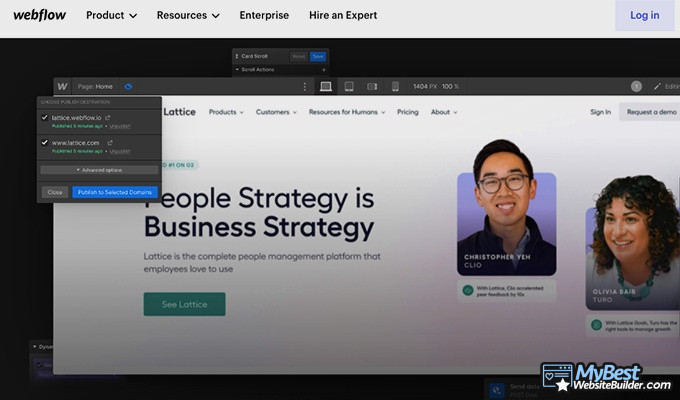Click Clio peer feedback testimonial badge
The image size is (680, 400).
pos(507,291)
